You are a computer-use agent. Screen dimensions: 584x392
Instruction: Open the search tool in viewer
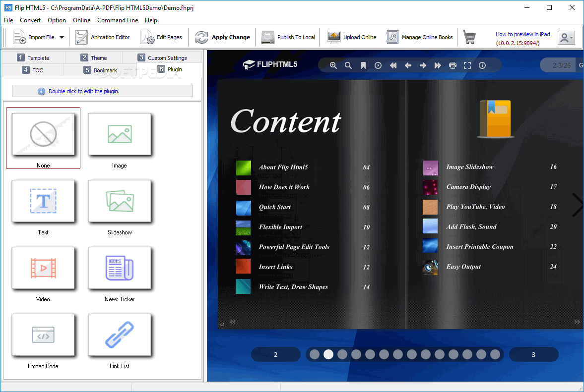point(348,65)
